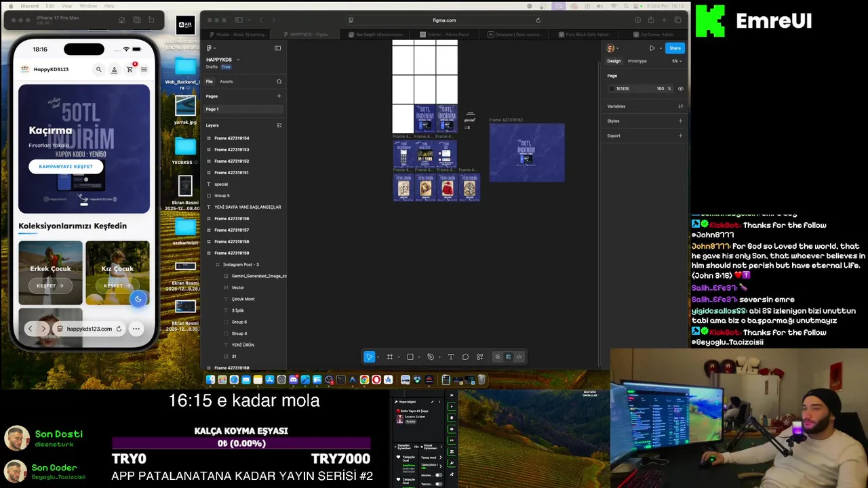Open the play options dropdown arrow
This screenshot has width=868, height=488.
click(x=660, y=48)
